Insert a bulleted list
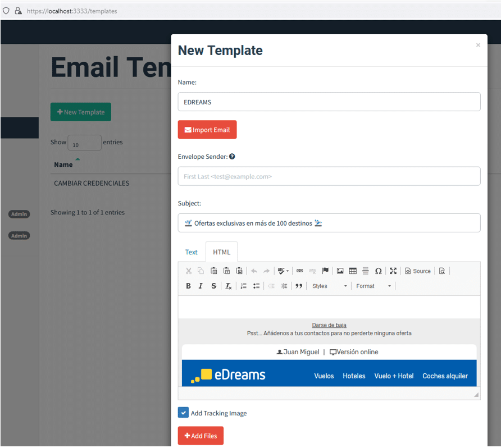The height and width of the screenshot is (448, 501). pos(256,286)
